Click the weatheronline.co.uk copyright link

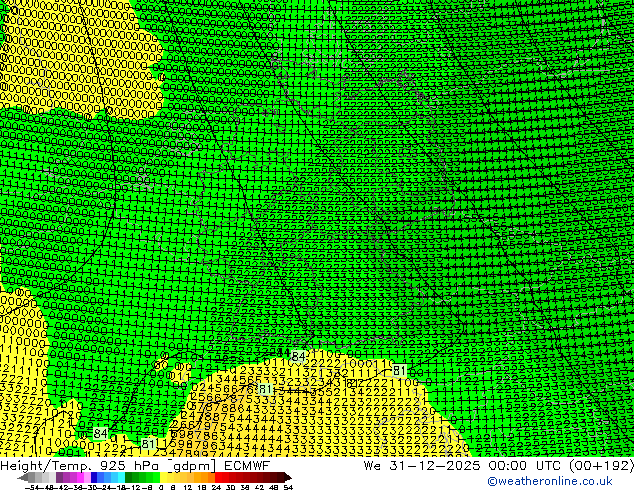coord(550,481)
